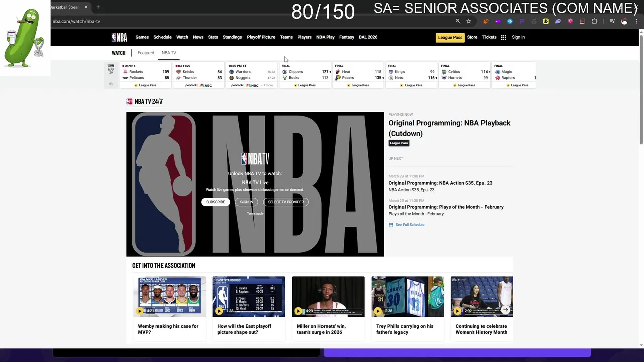Click the blue Shazam extension icon

pos(510,21)
